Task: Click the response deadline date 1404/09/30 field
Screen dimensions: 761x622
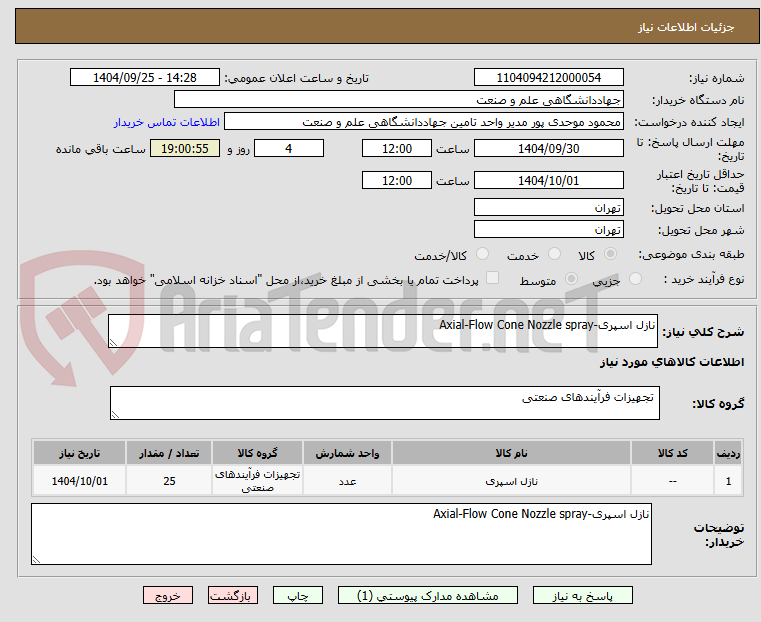Action: pyautogui.click(x=548, y=148)
